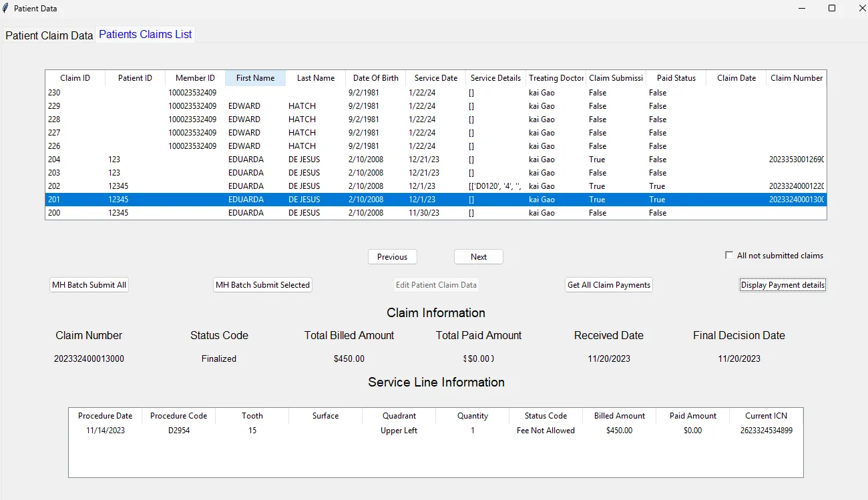
Task: Select claim 204 for Eduarda De Jesus
Action: (x=267, y=160)
